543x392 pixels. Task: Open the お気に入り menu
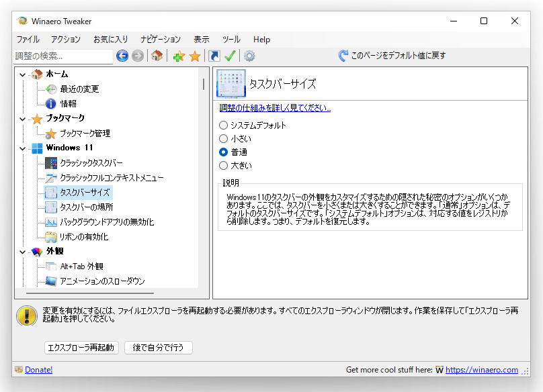110,40
